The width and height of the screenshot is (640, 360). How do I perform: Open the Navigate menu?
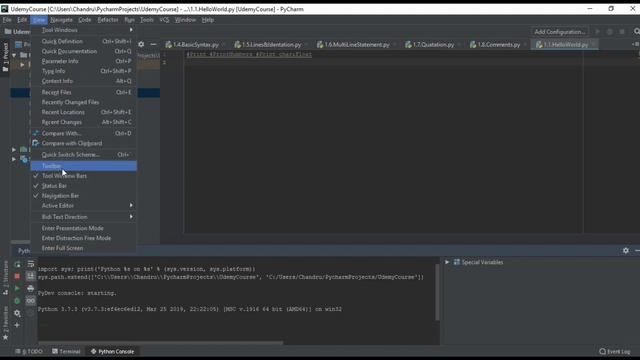61,20
